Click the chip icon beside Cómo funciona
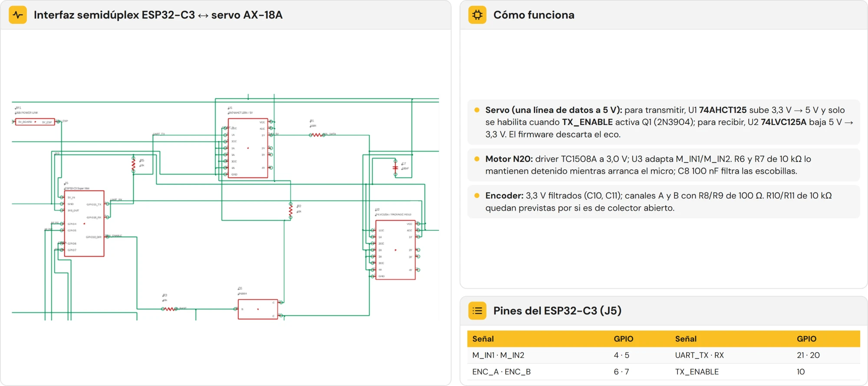868x386 pixels. point(477,15)
